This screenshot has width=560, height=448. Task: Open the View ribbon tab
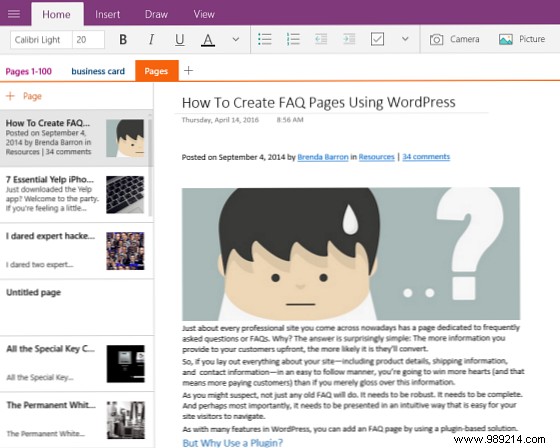204,14
